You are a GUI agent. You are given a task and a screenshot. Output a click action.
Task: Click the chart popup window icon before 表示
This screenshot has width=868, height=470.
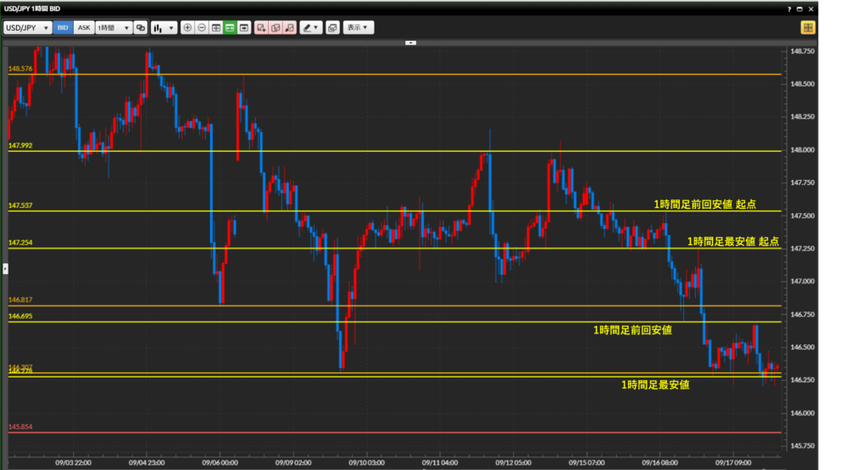click(332, 27)
